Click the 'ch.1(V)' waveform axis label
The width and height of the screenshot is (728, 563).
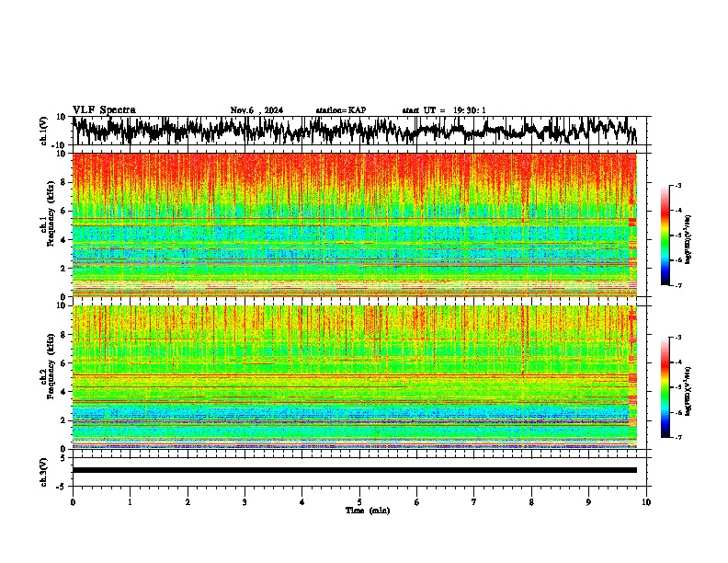click(44, 131)
